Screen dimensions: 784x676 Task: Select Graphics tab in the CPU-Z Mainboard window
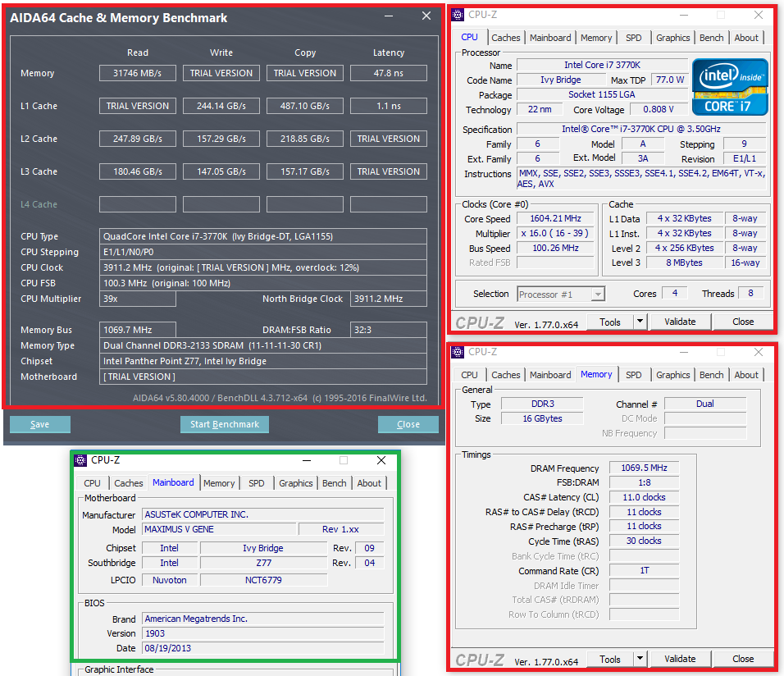click(x=295, y=483)
